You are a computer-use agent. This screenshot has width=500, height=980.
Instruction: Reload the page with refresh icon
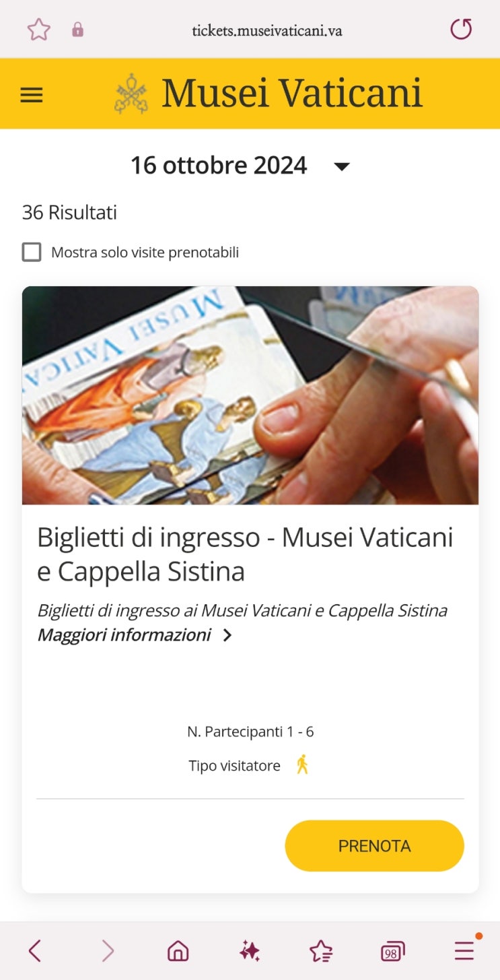pyautogui.click(x=461, y=29)
